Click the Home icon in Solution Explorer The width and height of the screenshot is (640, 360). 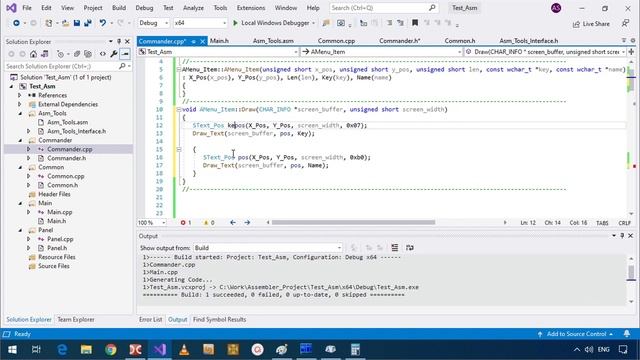(33, 54)
